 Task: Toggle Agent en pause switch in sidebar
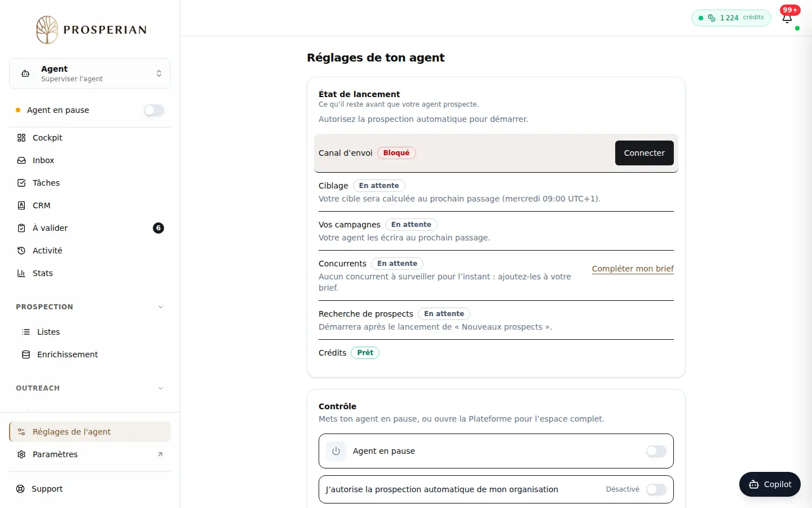(x=154, y=110)
